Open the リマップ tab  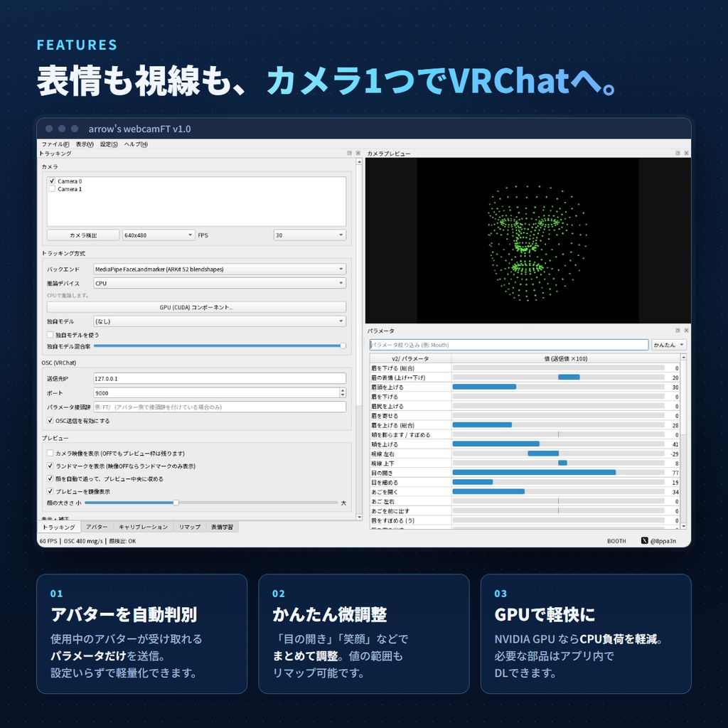(x=189, y=527)
